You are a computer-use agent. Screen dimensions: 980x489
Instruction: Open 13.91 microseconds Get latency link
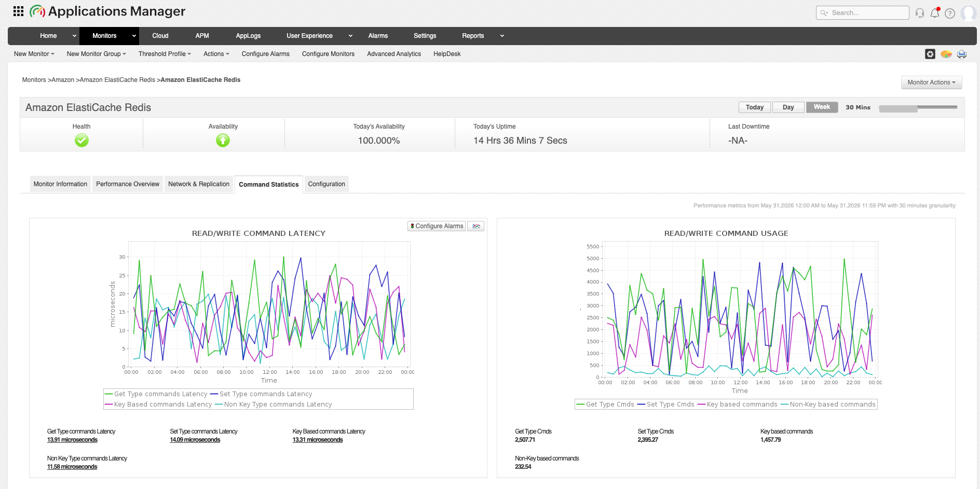72,440
